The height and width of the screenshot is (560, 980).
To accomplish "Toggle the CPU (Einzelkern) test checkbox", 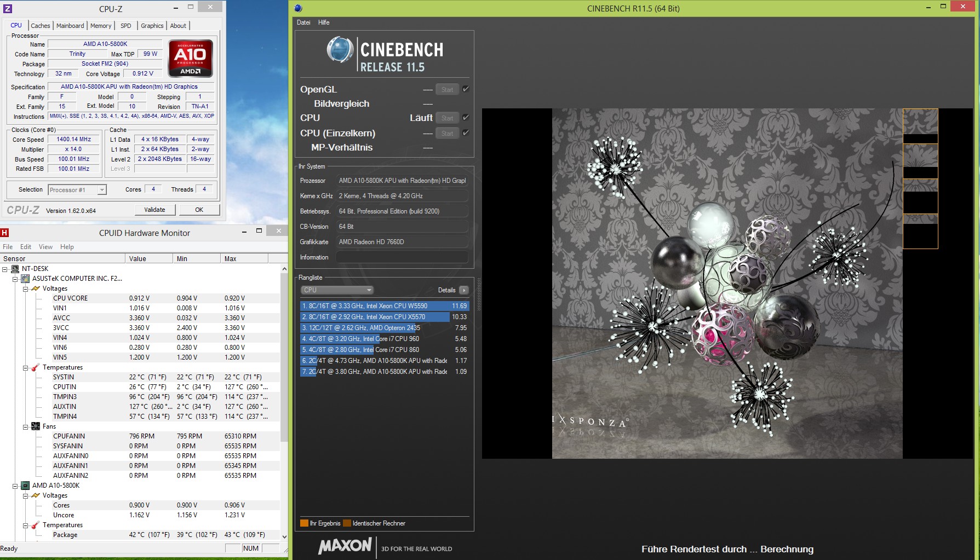I will (466, 133).
